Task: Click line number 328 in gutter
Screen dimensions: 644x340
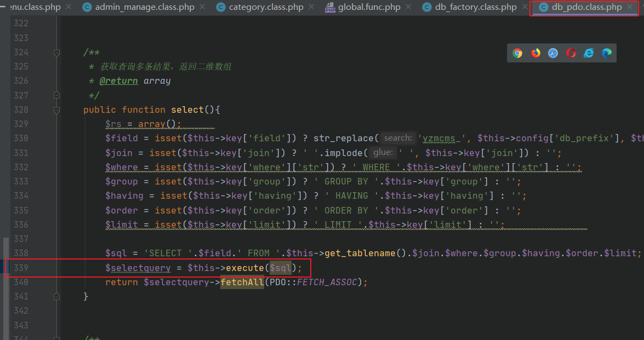Action: [x=21, y=110]
